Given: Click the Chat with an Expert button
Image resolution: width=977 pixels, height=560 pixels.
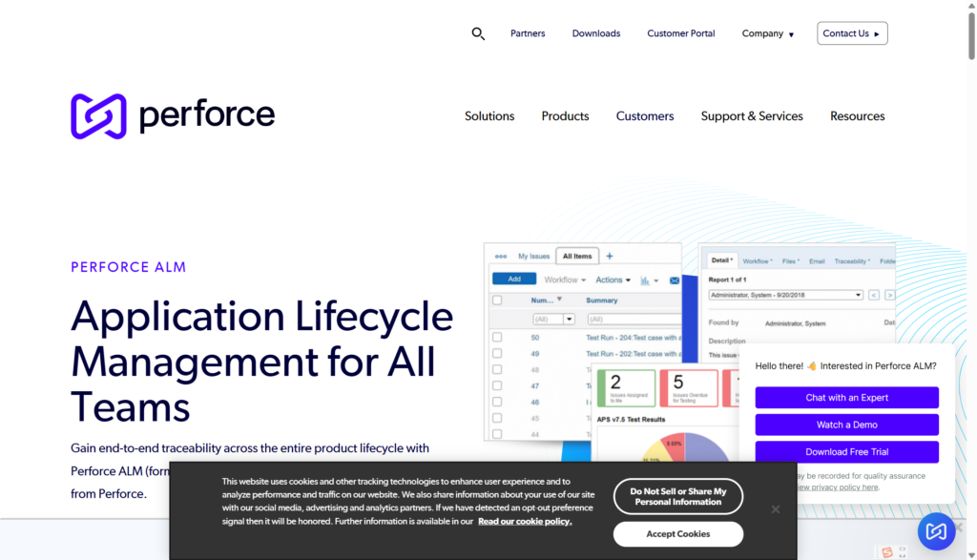Looking at the screenshot, I should (x=846, y=398).
